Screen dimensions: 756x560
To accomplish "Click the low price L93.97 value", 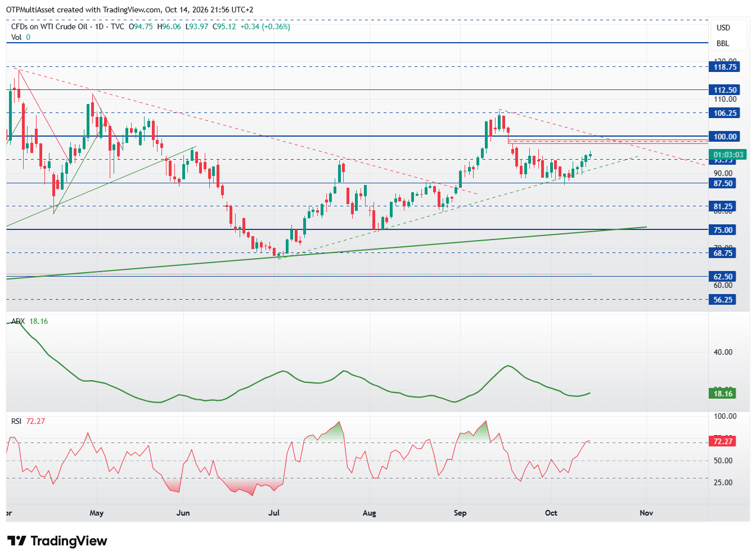I will tap(196, 26).
